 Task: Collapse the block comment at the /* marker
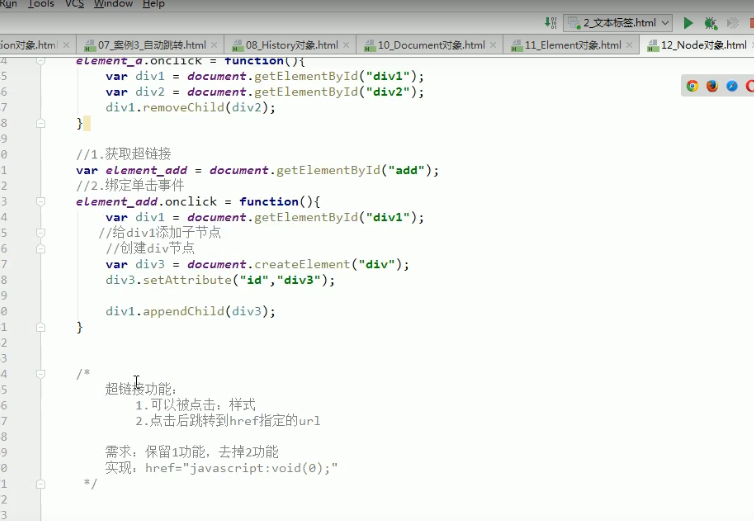click(40, 374)
